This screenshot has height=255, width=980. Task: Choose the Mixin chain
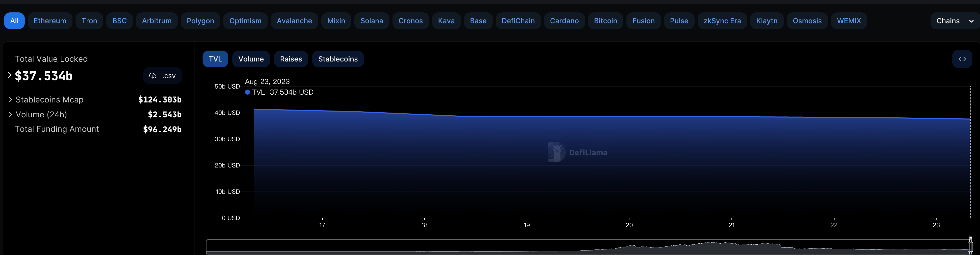tap(336, 20)
